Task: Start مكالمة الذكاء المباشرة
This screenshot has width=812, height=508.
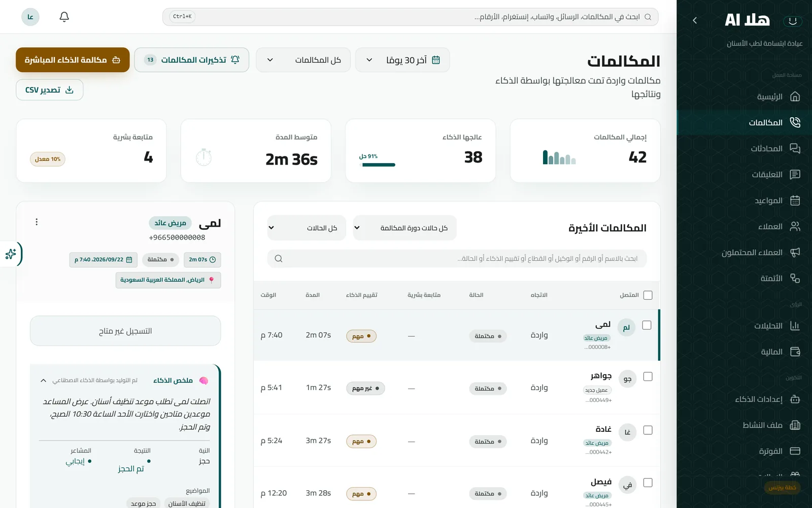Action: pos(73,60)
